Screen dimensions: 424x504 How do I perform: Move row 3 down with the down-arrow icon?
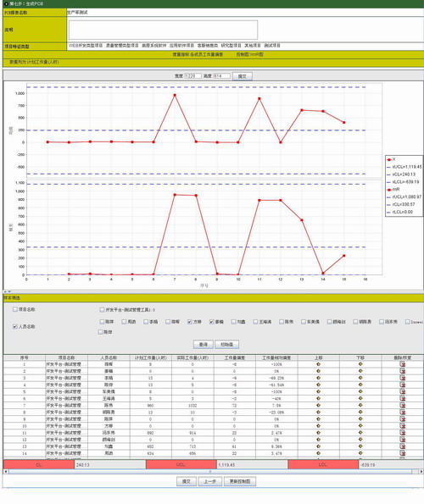tap(360, 378)
